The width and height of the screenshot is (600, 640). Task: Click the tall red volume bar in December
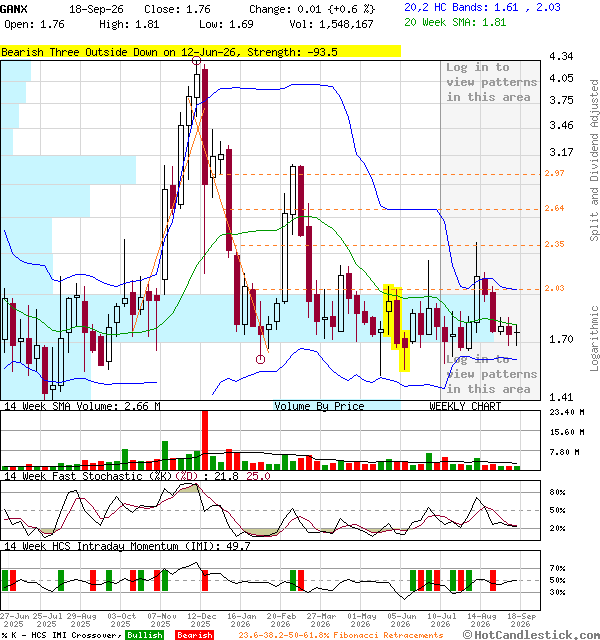[x=205, y=440]
